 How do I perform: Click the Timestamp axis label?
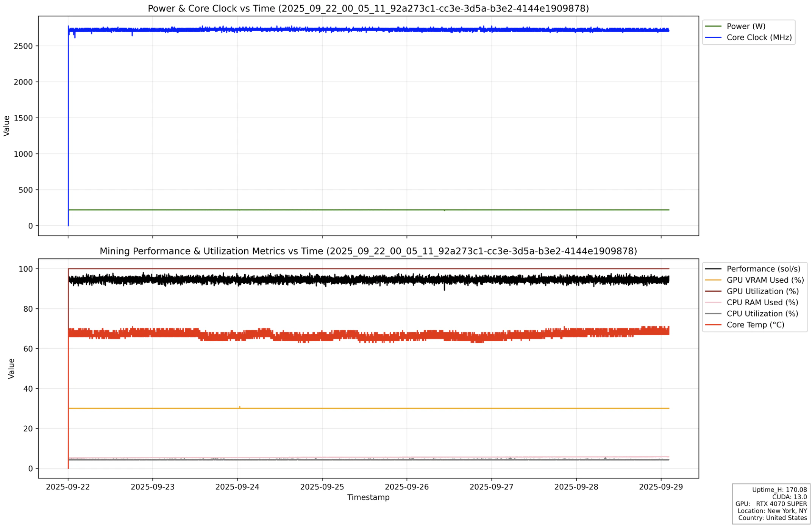368,497
